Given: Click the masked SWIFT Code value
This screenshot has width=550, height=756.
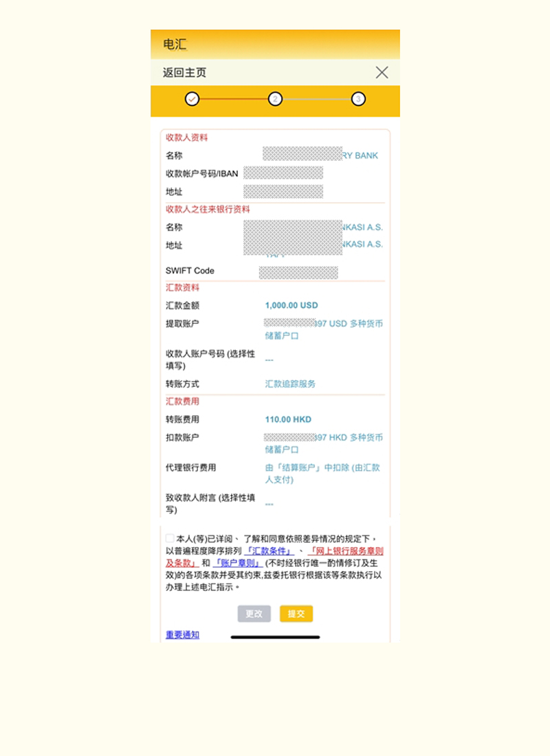Looking at the screenshot, I should (299, 271).
